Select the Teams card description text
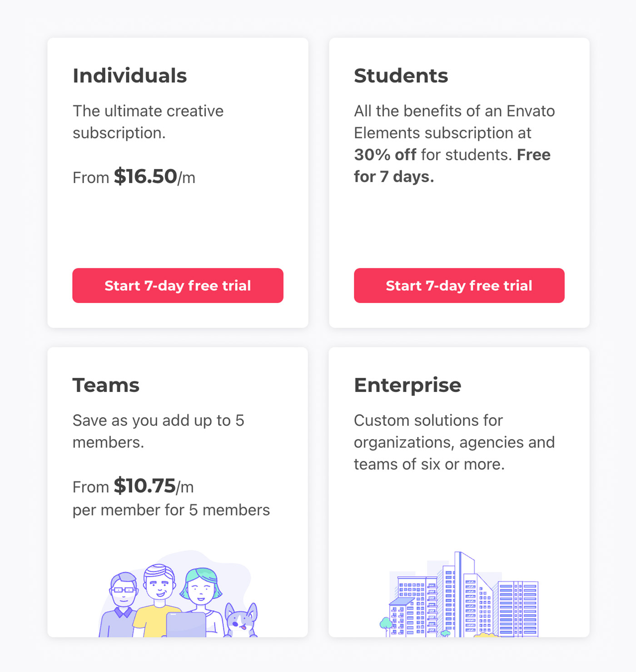Screen dimensions: 636x672 click(159, 431)
